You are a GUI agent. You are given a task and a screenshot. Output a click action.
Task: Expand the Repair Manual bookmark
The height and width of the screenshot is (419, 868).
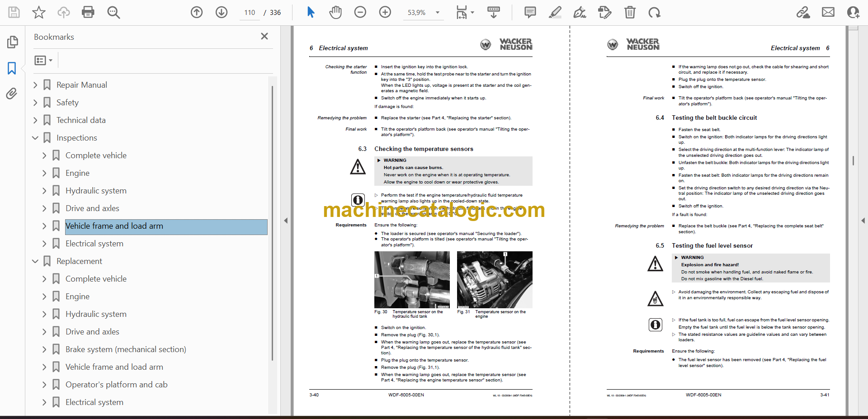tap(35, 85)
